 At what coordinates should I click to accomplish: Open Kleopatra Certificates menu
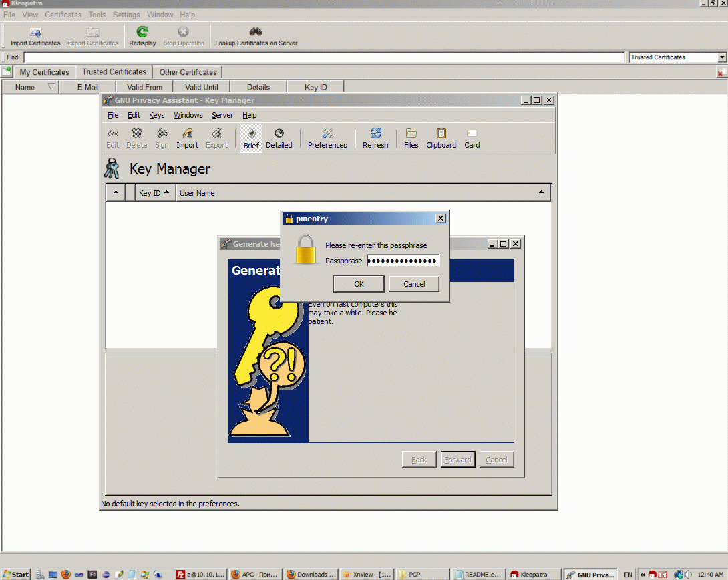(x=63, y=15)
